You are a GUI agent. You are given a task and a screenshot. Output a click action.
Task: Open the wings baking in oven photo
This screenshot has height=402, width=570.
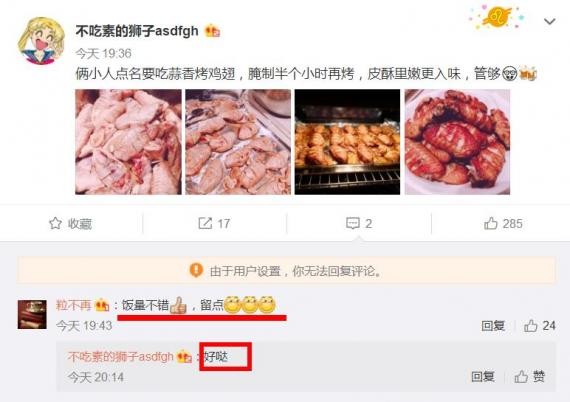point(347,142)
